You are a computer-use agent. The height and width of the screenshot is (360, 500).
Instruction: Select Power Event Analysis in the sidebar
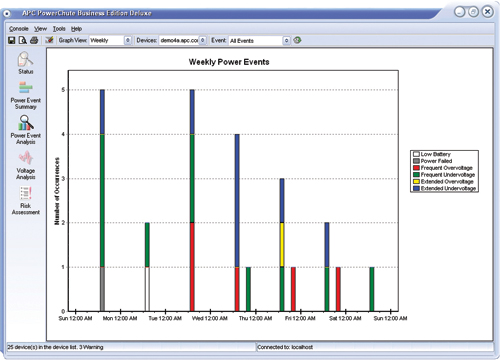click(26, 130)
